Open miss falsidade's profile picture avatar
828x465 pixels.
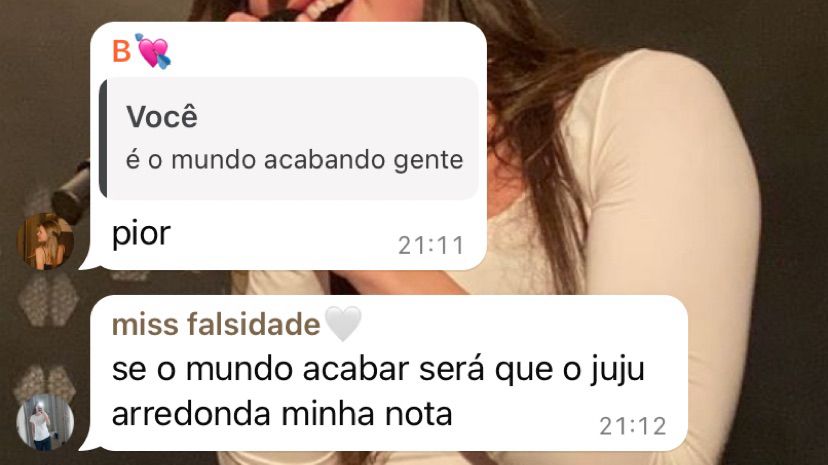45,422
